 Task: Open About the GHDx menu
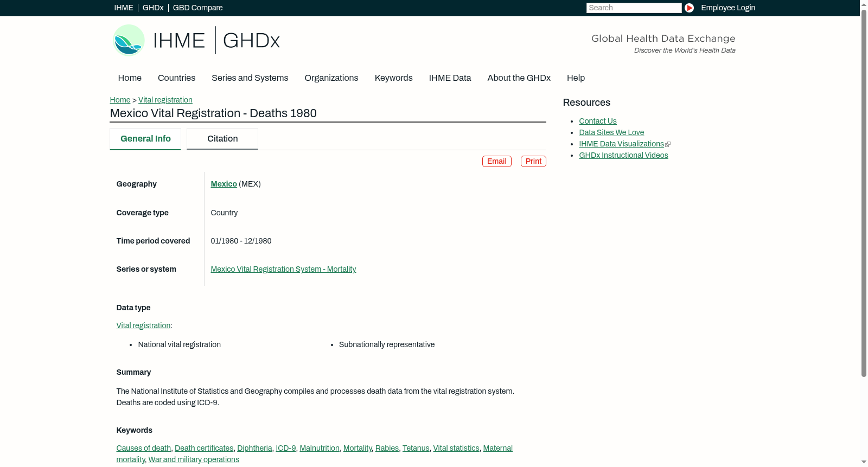(519, 78)
